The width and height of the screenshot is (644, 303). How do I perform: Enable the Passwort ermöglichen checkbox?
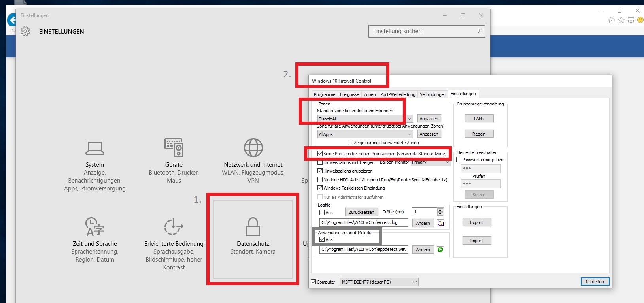point(459,160)
